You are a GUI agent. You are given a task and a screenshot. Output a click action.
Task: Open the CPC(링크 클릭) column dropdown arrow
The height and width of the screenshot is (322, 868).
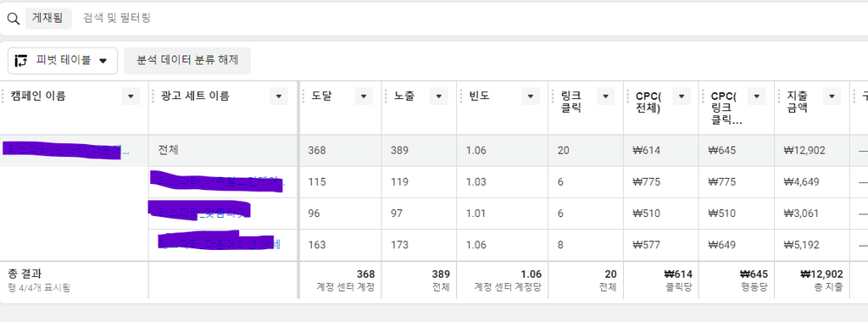757,97
